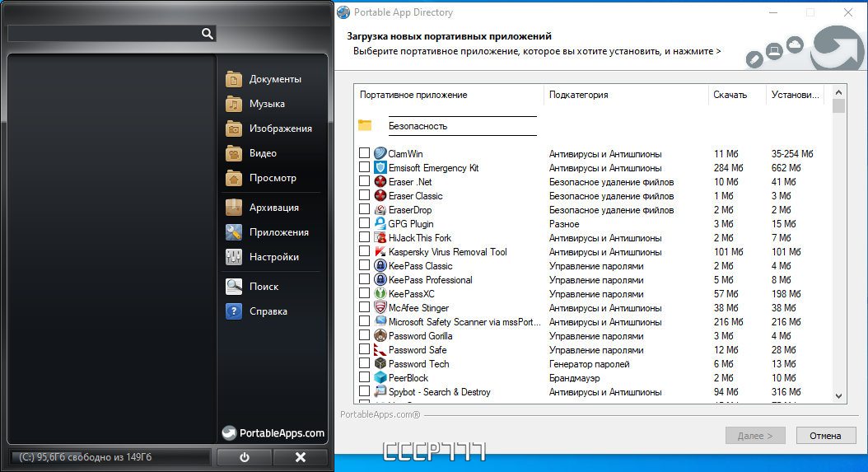868x472 pixels.
Task: Click the EraserDrop icon
Action: [380, 209]
